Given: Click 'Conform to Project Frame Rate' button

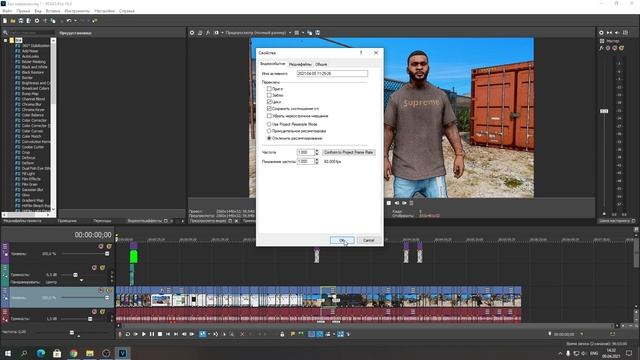Looking at the screenshot, I should point(349,152).
